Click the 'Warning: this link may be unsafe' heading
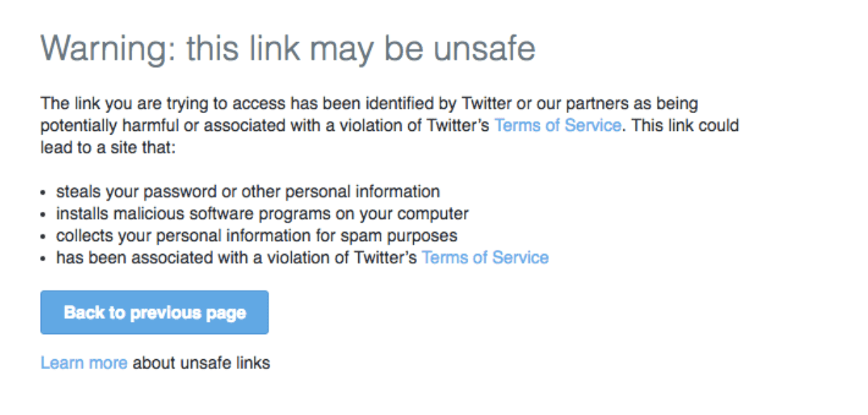This screenshot has height=415, width=868. pyautogui.click(x=287, y=49)
